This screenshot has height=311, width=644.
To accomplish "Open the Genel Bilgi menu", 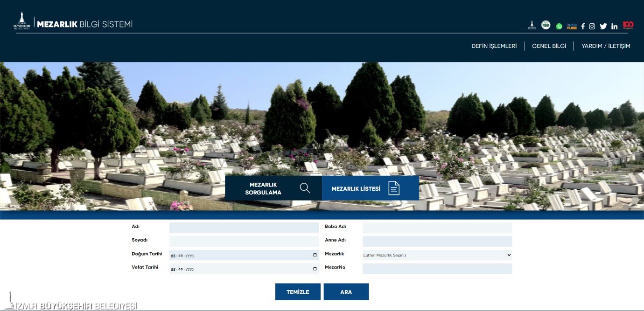I will pyautogui.click(x=549, y=46).
